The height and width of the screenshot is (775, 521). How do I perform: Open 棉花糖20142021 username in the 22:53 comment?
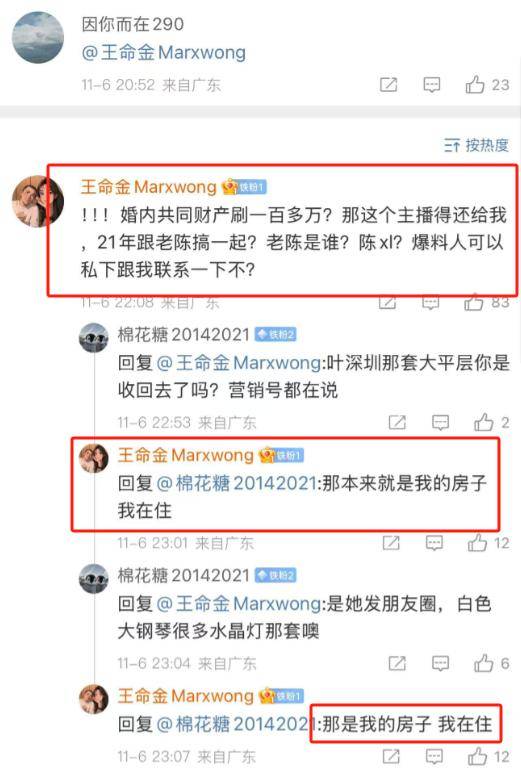coord(183,335)
